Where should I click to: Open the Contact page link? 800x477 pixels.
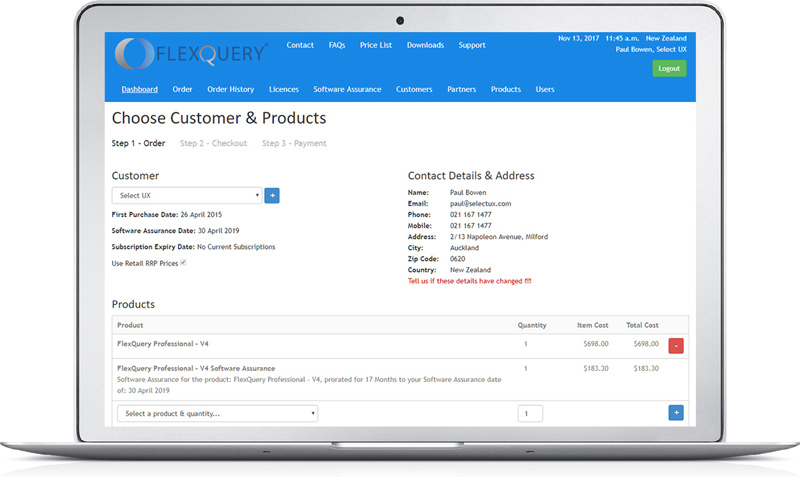click(x=300, y=45)
